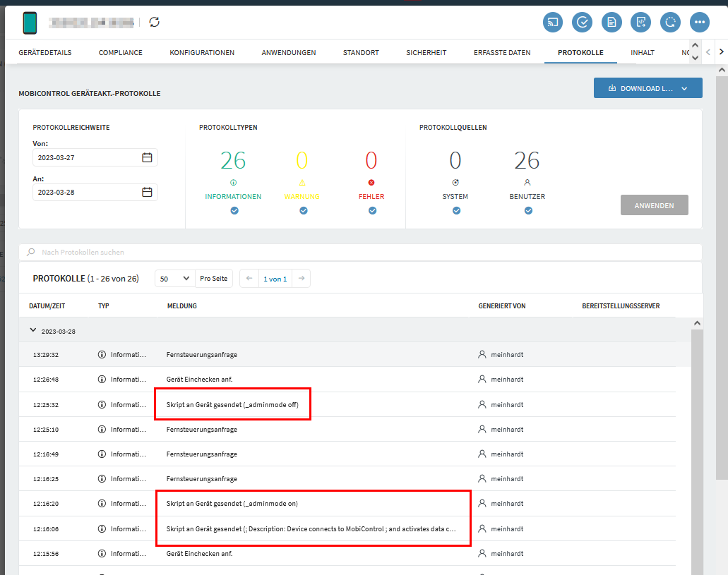Start remote control via cast icon
728x575 pixels.
click(553, 22)
